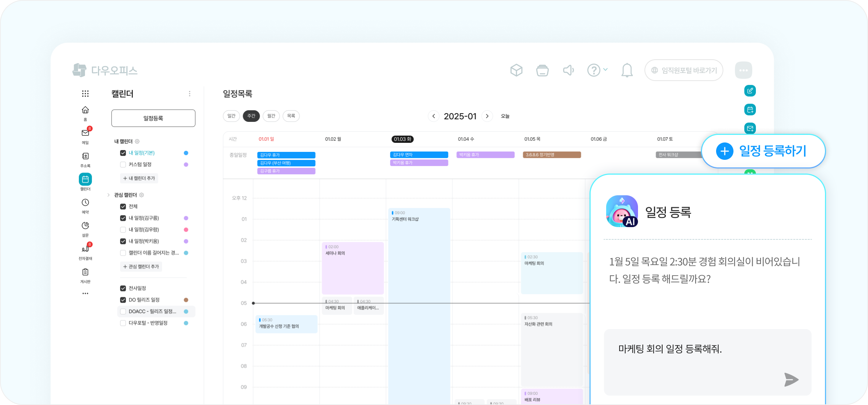Open electronic approval sidebar icon

pyautogui.click(x=85, y=249)
